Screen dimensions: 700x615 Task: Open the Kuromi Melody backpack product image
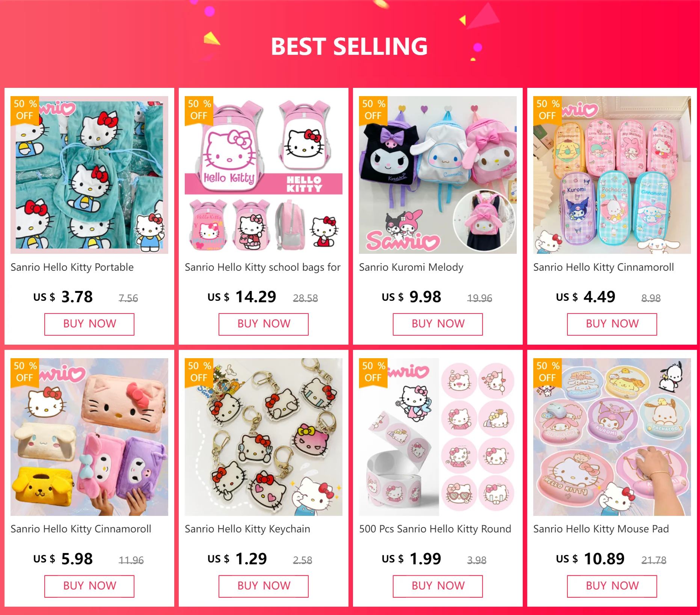tap(438, 175)
